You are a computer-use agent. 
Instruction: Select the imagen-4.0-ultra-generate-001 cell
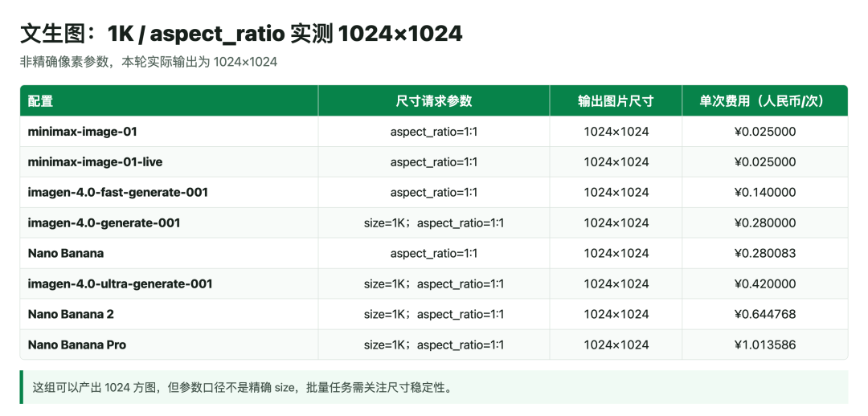(x=169, y=283)
